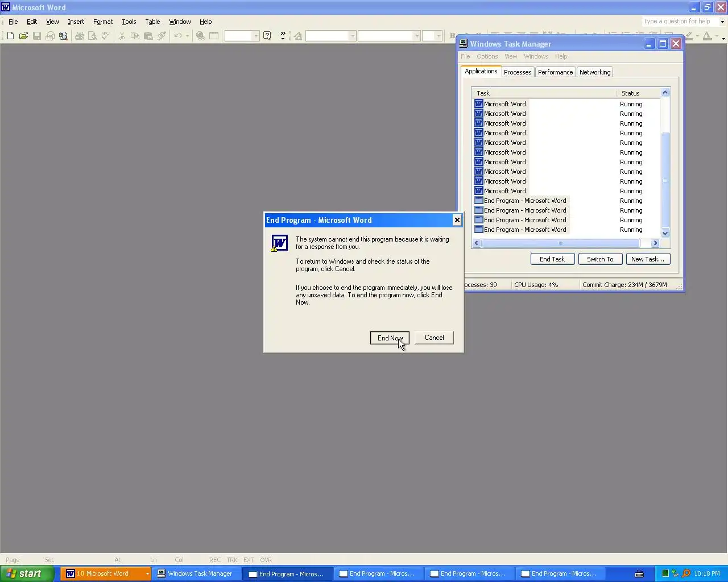Open the help question box dropdown arrow
728x582 pixels.
(722, 22)
